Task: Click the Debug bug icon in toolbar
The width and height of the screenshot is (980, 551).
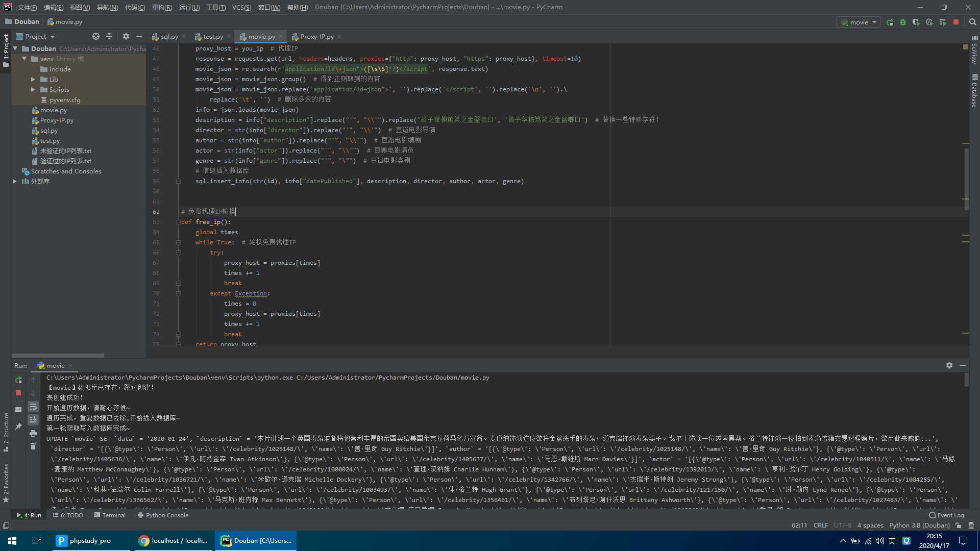Action: (903, 22)
